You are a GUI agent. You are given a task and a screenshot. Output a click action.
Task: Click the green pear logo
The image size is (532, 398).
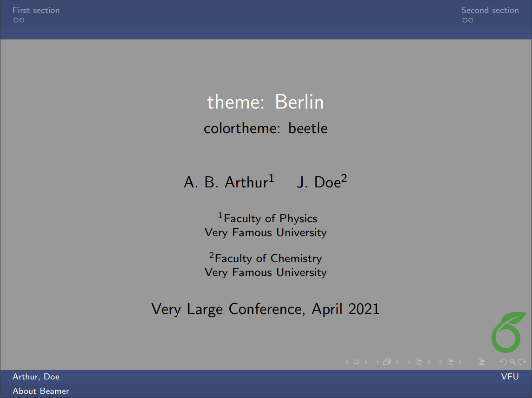506,333
